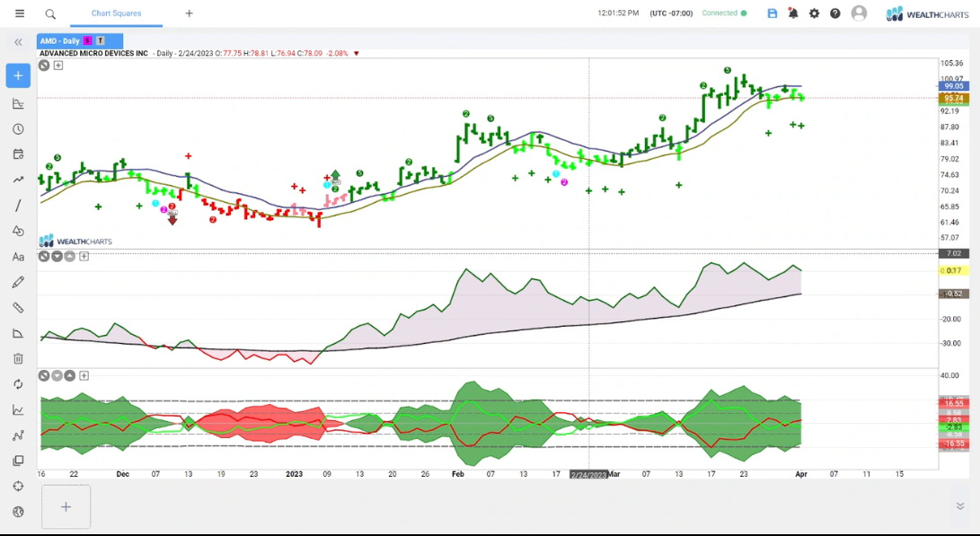Switch to the Chart Squares tab

pos(116,13)
